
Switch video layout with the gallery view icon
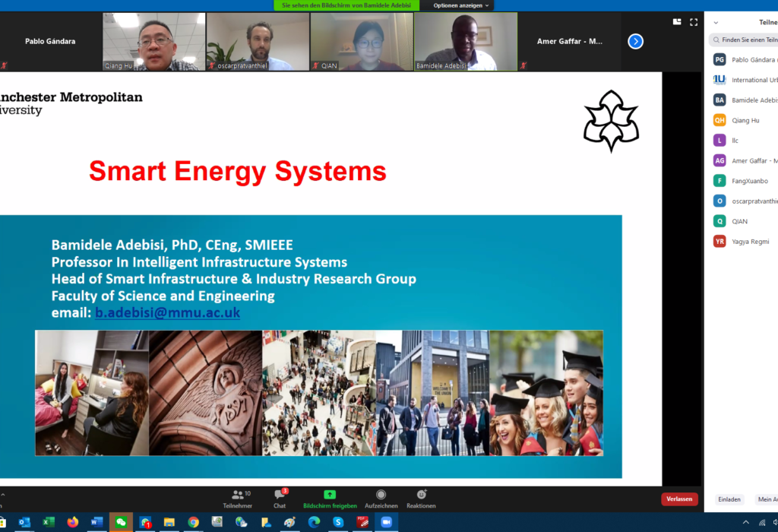676,22
